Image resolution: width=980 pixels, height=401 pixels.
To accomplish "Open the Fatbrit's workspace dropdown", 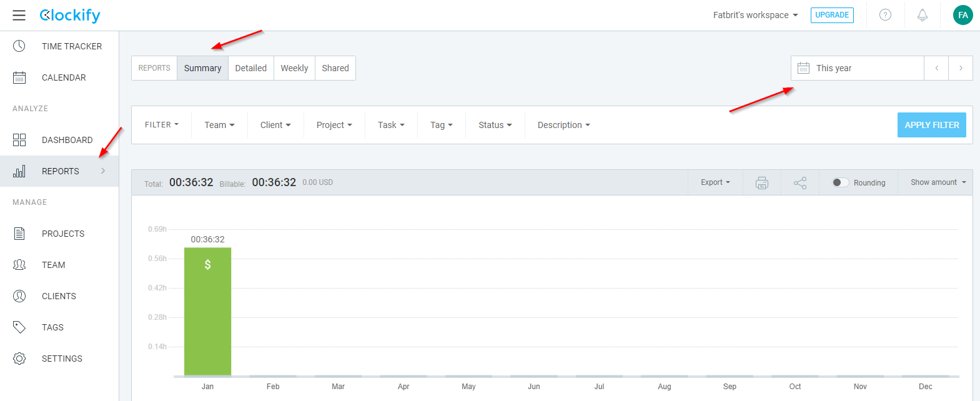I will click(756, 15).
